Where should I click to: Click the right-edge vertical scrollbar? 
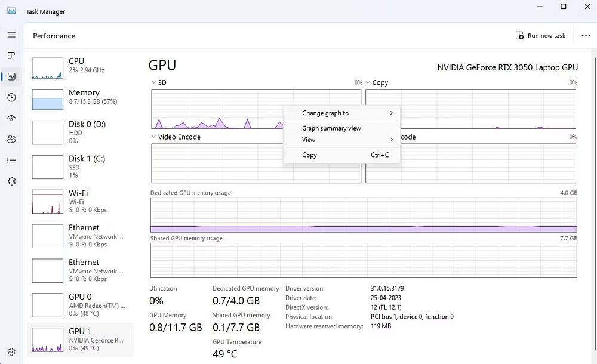(x=593, y=179)
